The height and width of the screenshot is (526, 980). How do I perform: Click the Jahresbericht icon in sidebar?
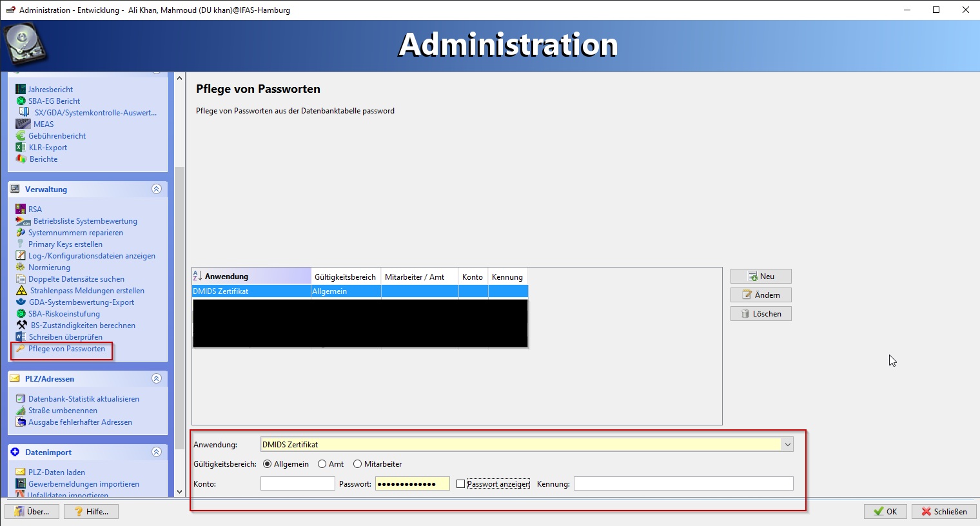(21, 90)
